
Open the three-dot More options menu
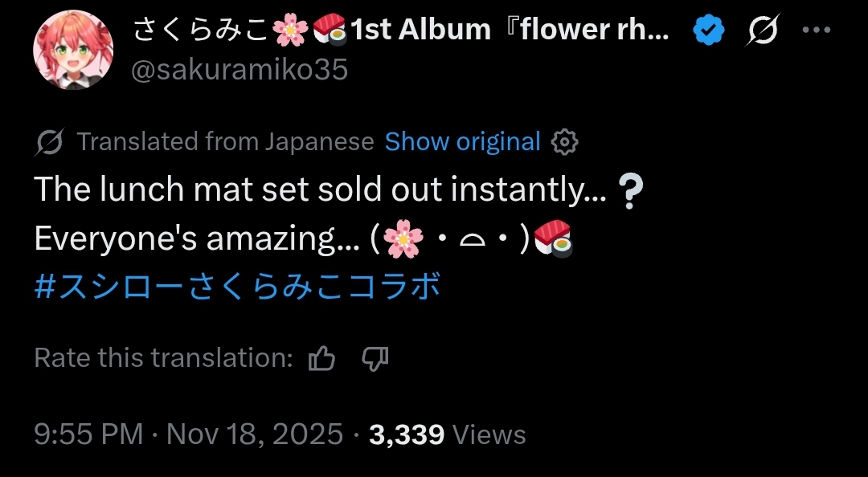(817, 31)
